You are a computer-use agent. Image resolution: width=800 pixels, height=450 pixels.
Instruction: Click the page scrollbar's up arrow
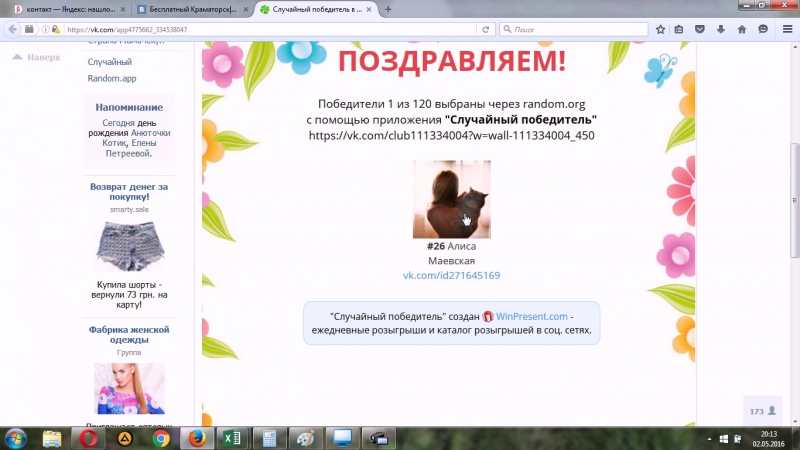click(795, 46)
